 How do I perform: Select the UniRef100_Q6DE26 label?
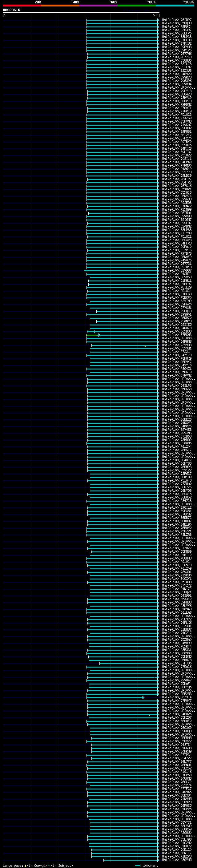coord(177,419)
